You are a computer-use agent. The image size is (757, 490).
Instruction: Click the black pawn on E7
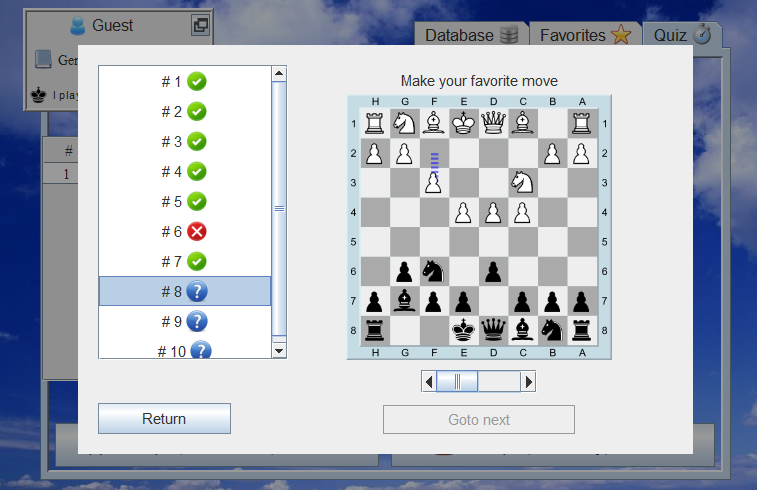pos(463,301)
